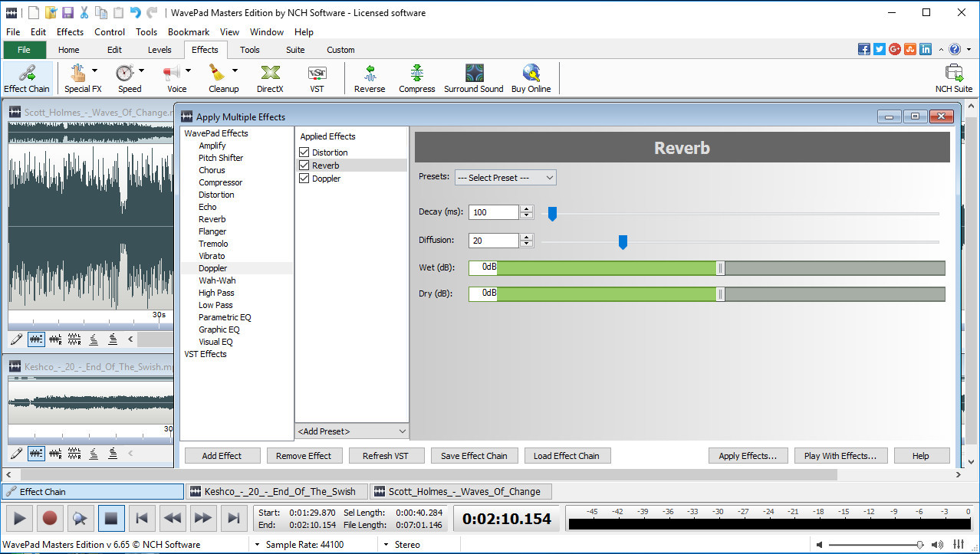Expand the Voice dropdown arrow

[x=188, y=71]
